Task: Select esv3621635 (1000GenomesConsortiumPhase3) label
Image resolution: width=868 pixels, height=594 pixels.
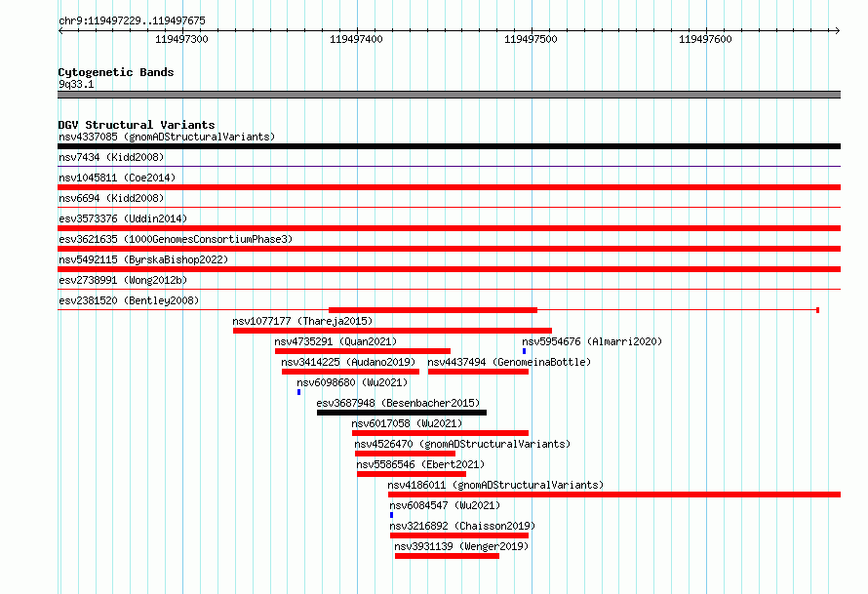Action: (x=176, y=239)
